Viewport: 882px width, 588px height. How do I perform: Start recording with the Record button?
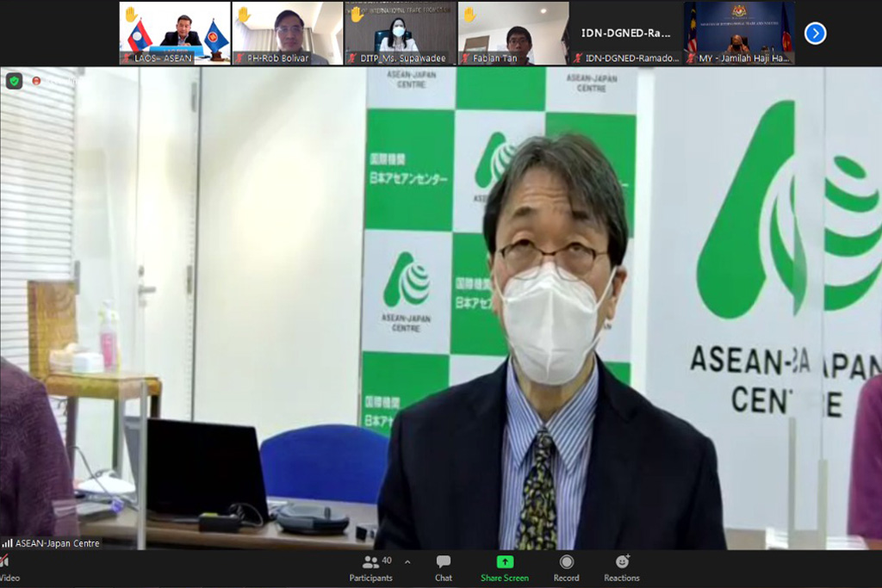point(566,568)
